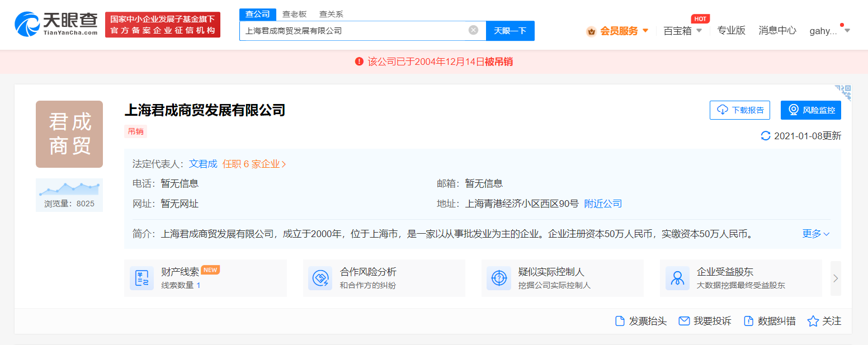The image size is (868, 345).
Task: Click the 疑似实际控制人 target icon
Action: click(499, 278)
